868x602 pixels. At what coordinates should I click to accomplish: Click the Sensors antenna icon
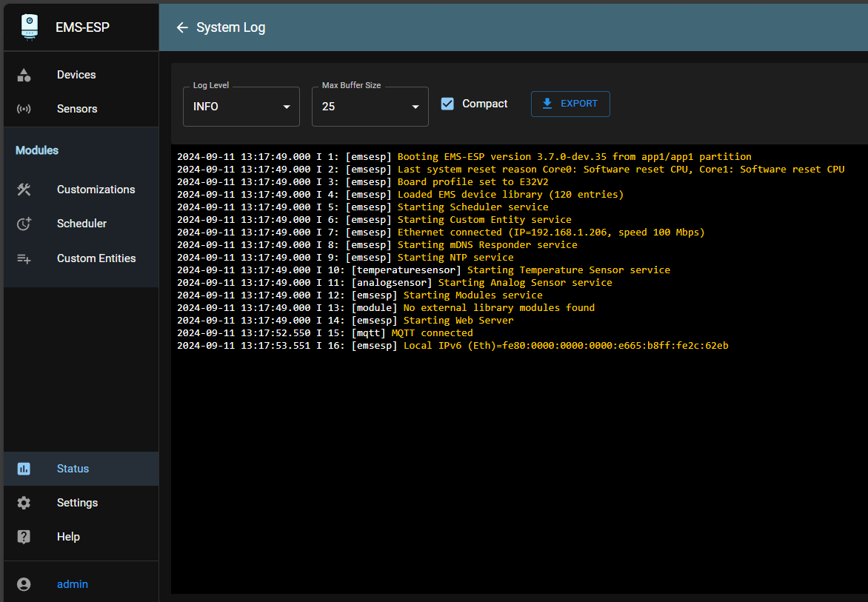[x=24, y=108]
